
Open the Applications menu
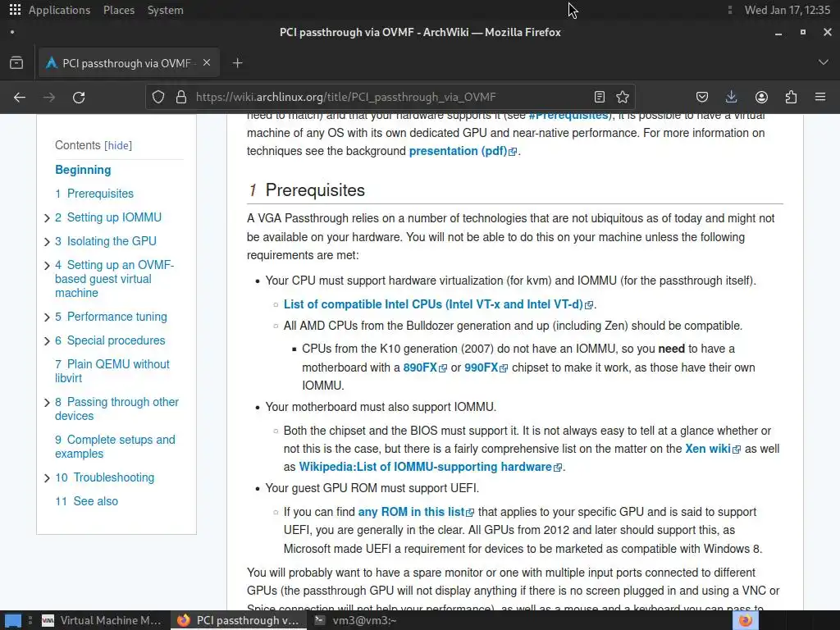point(59,10)
